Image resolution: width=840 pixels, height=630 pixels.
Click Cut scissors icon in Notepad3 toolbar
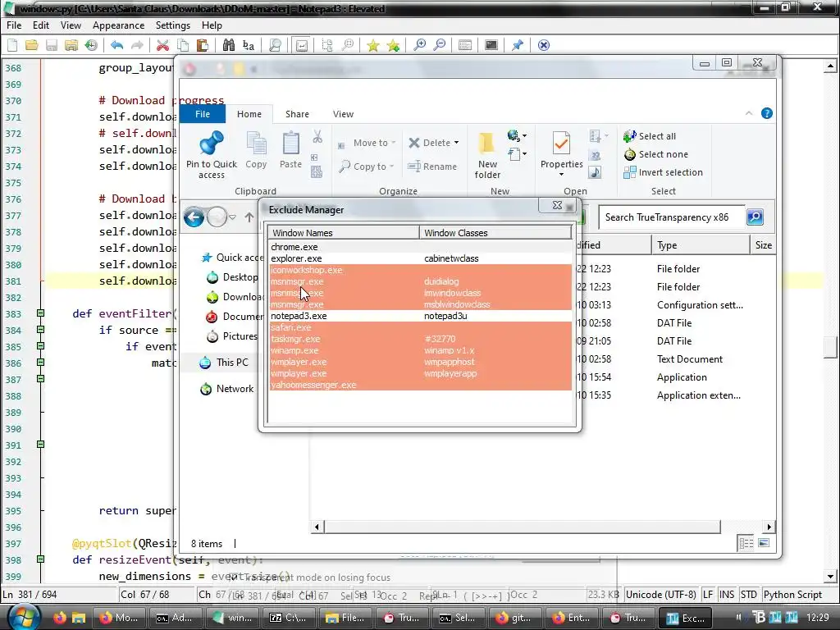point(163,45)
